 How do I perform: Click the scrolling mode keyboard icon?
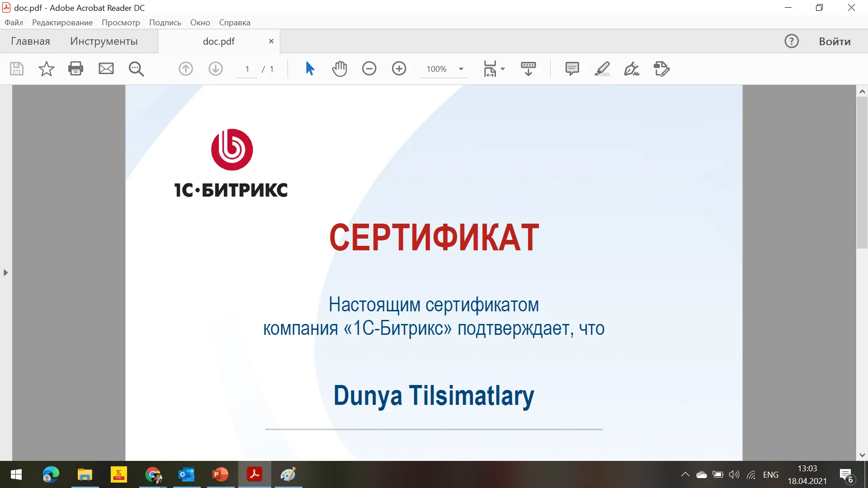(x=528, y=69)
